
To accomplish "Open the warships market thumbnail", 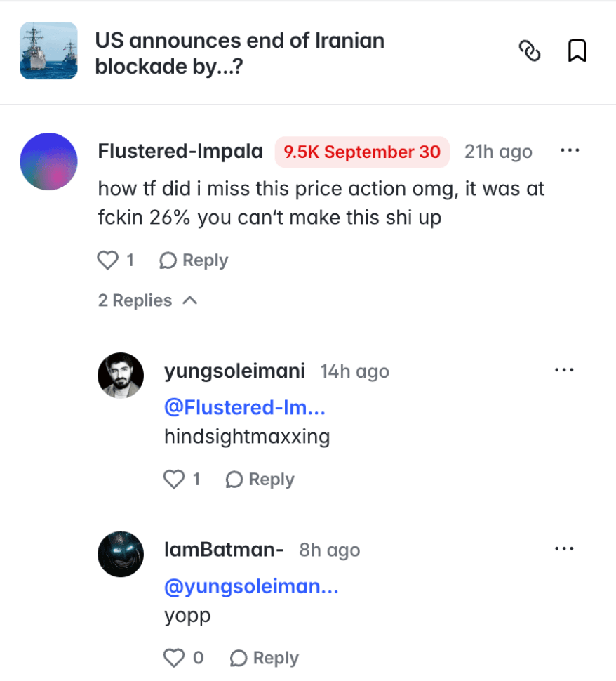I will pos(48,51).
